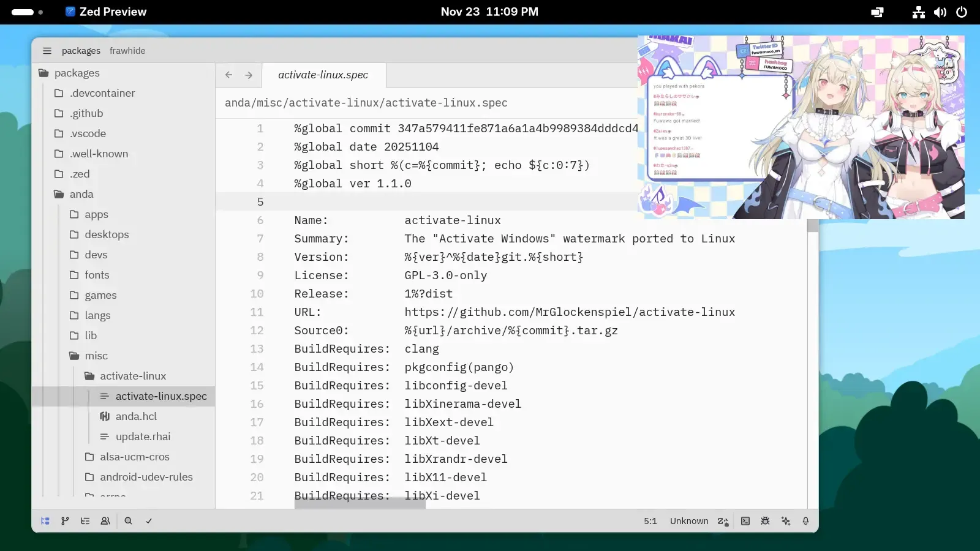
Task: Open the AI agent sparkle icon
Action: click(x=786, y=521)
